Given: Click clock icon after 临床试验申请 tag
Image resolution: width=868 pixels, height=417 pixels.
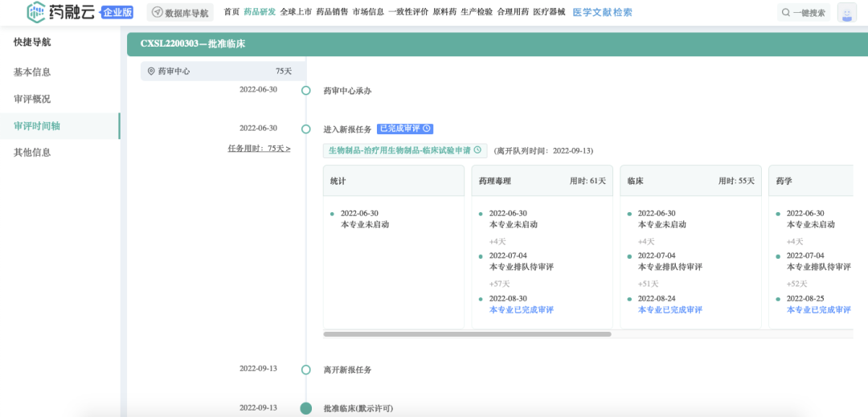Looking at the screenshot, I should coord(477,150).
